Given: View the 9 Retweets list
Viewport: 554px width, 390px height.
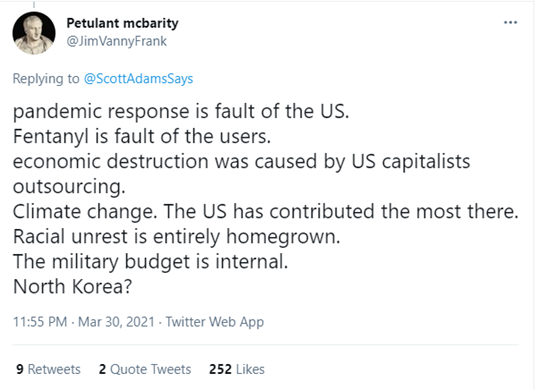Looking at the screenshot, I should point(48,369).
